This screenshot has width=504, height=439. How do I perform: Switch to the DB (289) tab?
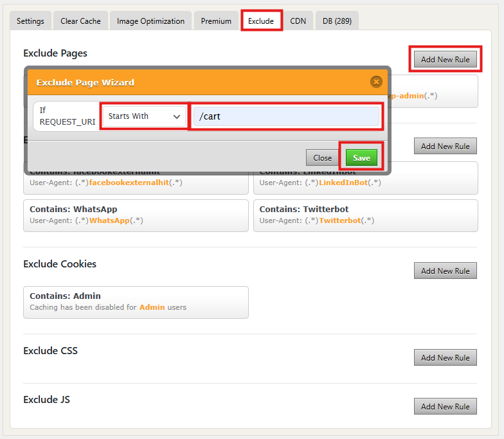point(337,21)
